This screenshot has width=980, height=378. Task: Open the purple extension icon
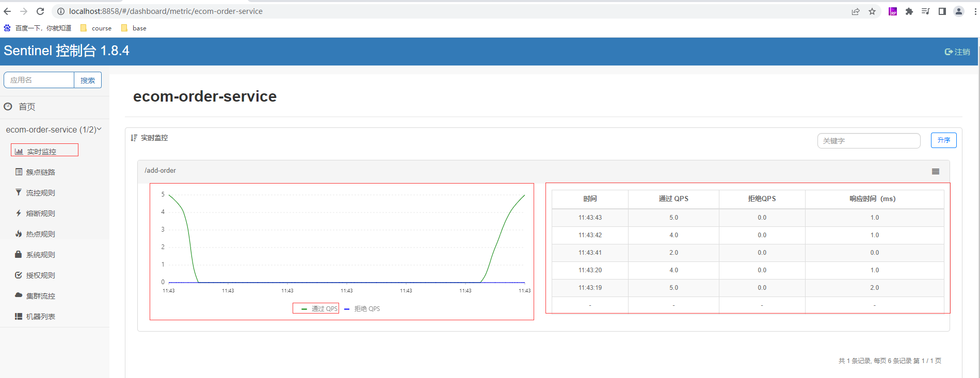(893, 11)
